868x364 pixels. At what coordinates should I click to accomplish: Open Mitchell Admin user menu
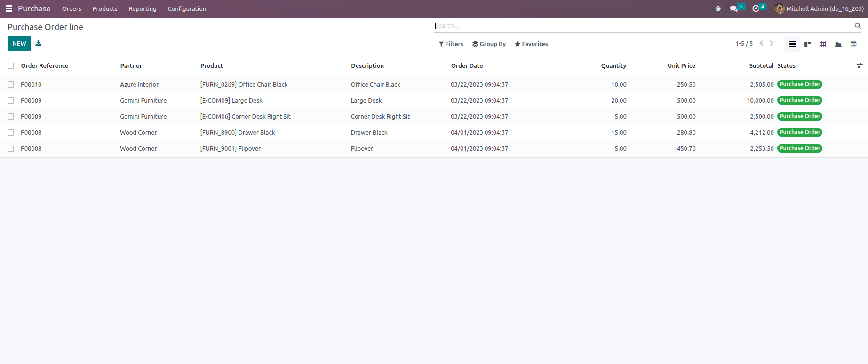pos(819,8)
